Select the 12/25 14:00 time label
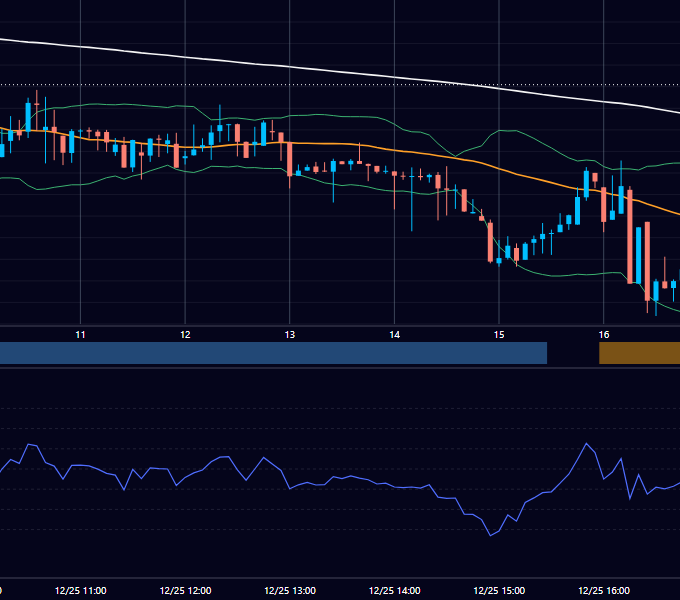The image size is (680, 600). (x=394, y=590)
